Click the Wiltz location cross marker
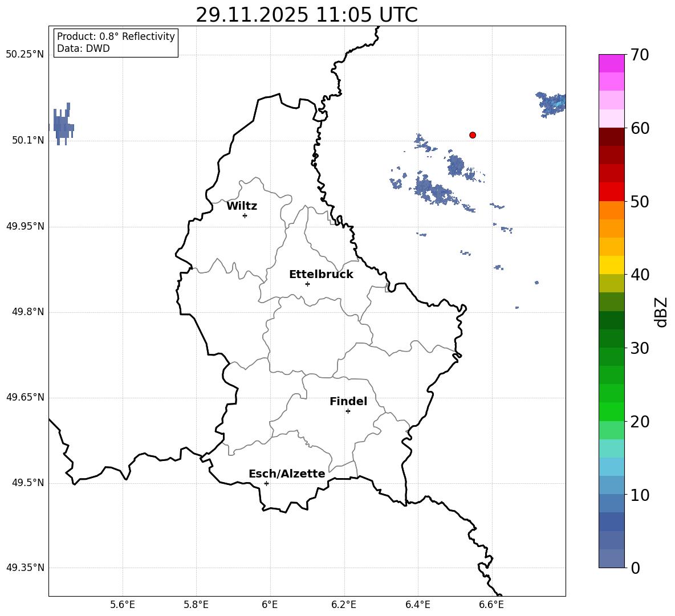Viewport: 675px width, 616px height. 245,215
